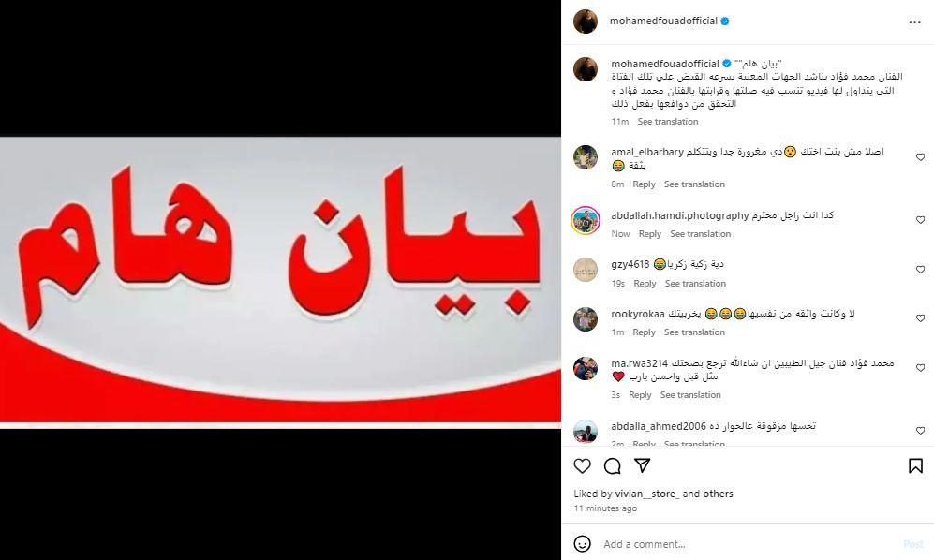The height and width of the screenshot is (560, 934).
Task: Like gzy4618's comment heart
Action: coord(920,270)
